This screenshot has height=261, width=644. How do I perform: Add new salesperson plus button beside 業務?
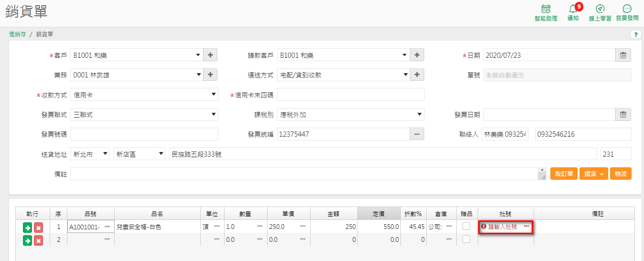210,75
